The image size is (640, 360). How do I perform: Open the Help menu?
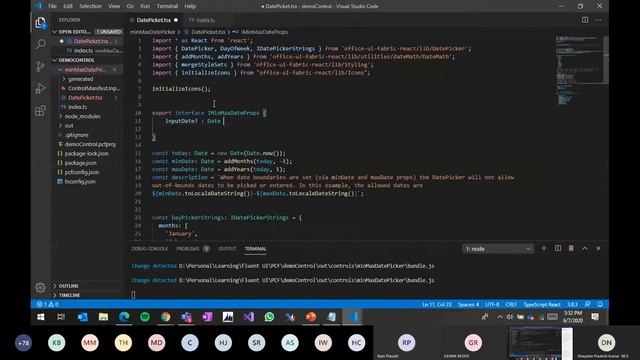[190, 6]
